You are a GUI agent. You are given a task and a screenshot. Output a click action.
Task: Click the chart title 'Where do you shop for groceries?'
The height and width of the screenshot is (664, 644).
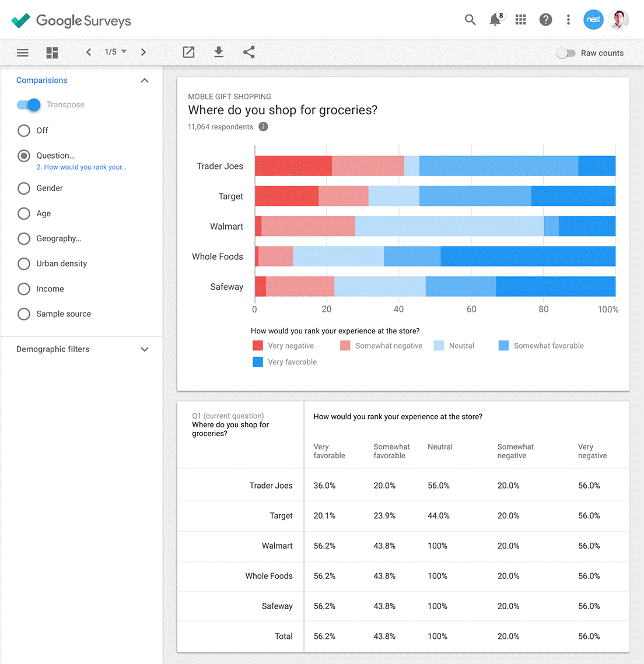[x=282, y=110]
